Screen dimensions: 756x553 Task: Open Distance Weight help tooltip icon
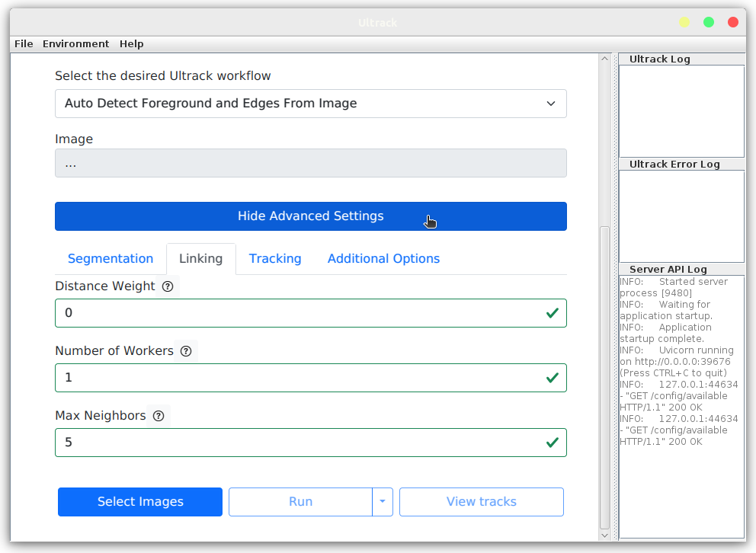point(168,286)
